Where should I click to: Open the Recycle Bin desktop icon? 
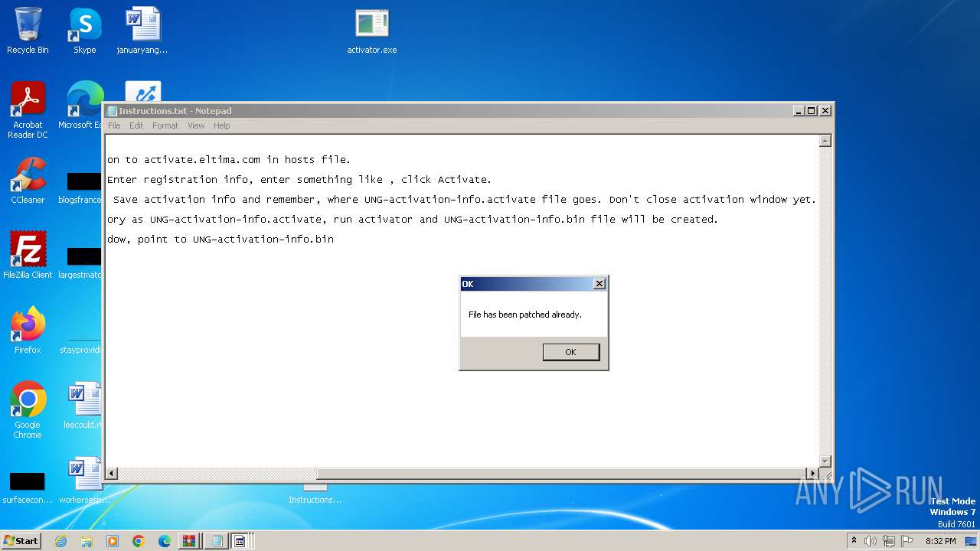click(28, 31)
